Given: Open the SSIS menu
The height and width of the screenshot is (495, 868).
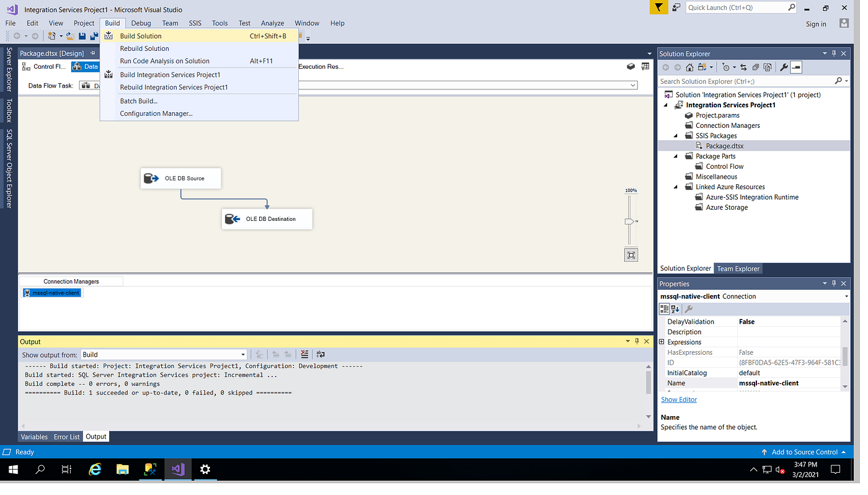Looking at the screenshot, I should [195, 23].
